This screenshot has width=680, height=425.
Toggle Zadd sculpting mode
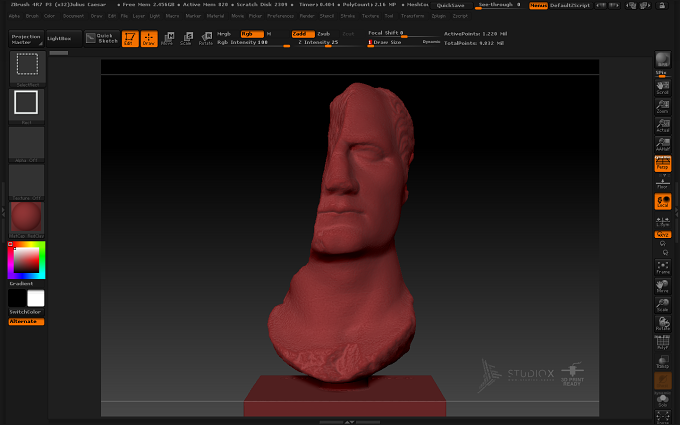303,34
